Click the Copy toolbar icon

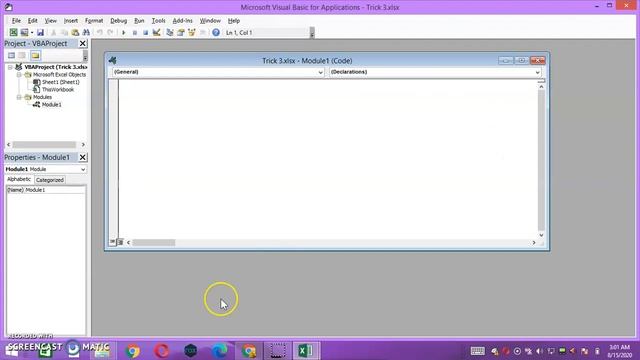point(64,32)
